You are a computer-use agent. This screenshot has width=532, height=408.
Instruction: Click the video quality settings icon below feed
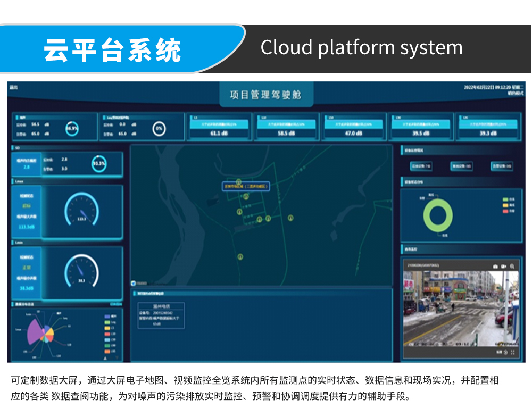coord(505,352)
